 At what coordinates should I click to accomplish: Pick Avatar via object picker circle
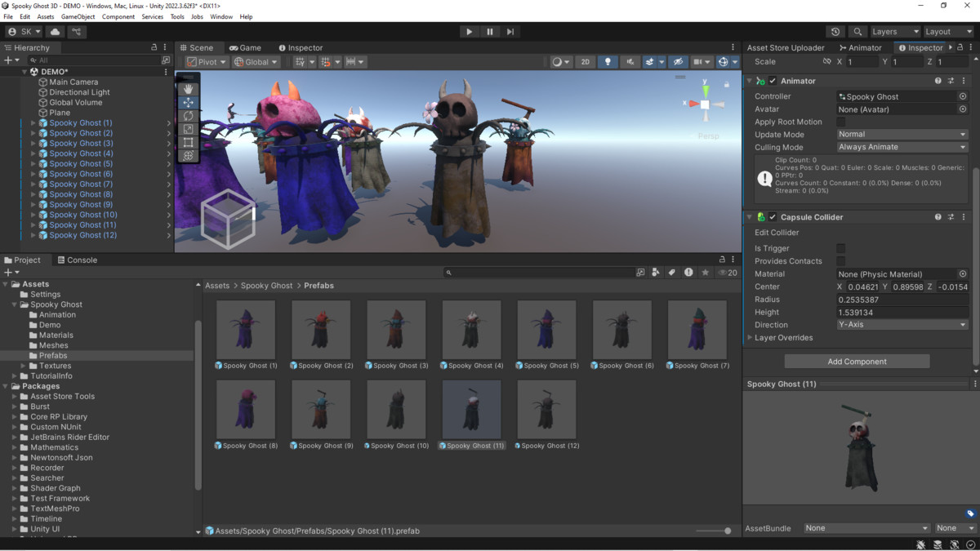point(963,109)
